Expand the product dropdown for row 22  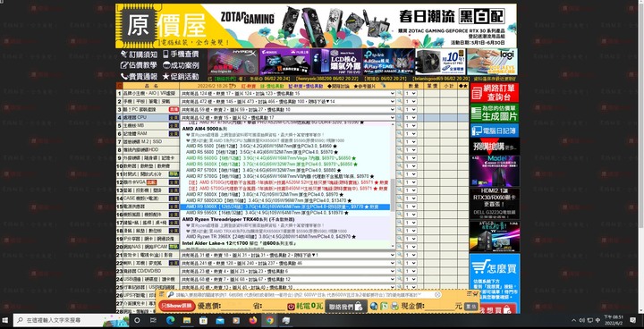(x=287, y=263)
